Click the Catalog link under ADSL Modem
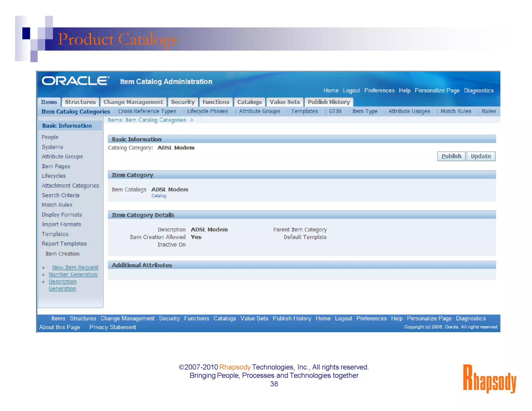The height and width of the screenshot is (411, 532). (x=159, y=196)
